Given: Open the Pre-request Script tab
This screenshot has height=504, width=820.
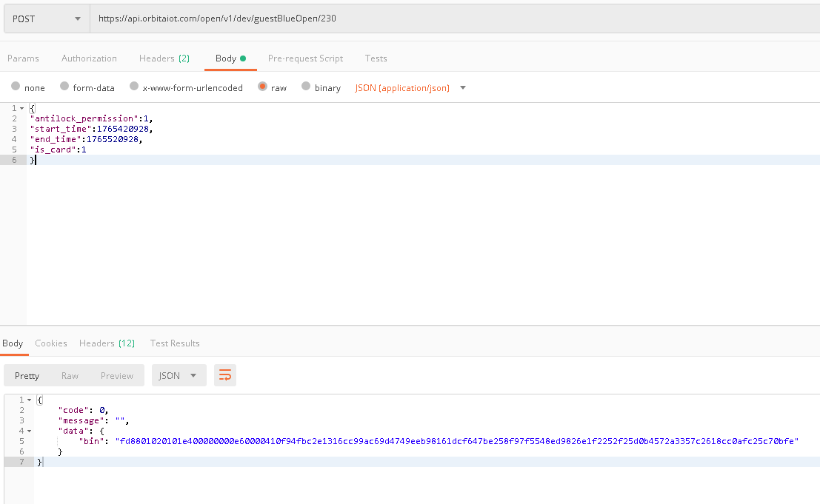Looking at the screenshot, I should [x=305, y=58].
